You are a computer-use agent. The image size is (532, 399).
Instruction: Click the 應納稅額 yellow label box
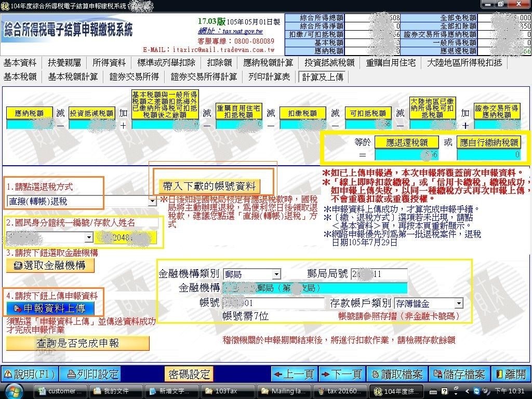point(30,113)
